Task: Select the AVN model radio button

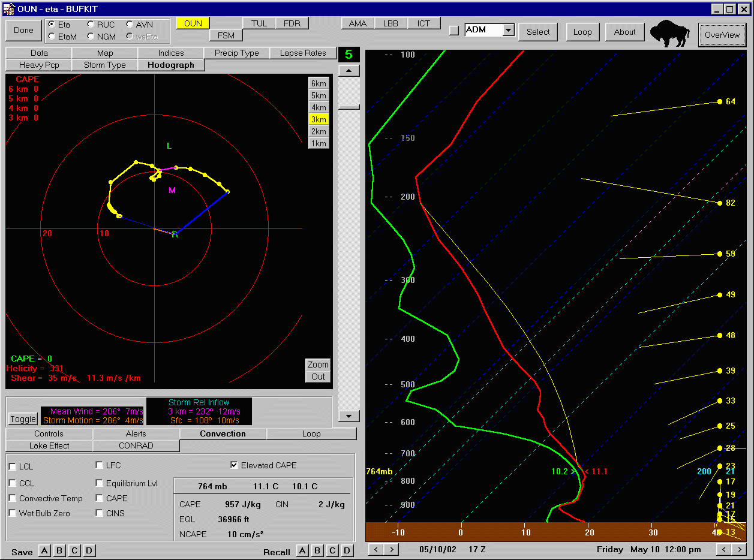Action: coord(130,25)
